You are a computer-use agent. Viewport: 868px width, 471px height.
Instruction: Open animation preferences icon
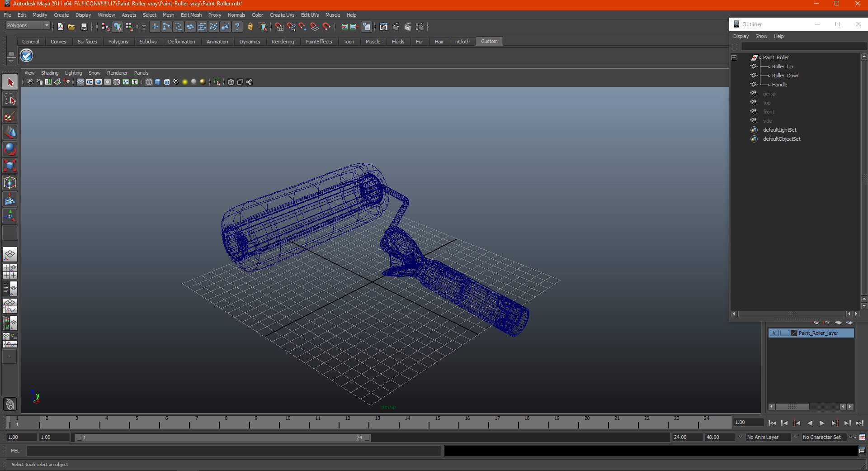pyautogui.click(x=862, y=437)
